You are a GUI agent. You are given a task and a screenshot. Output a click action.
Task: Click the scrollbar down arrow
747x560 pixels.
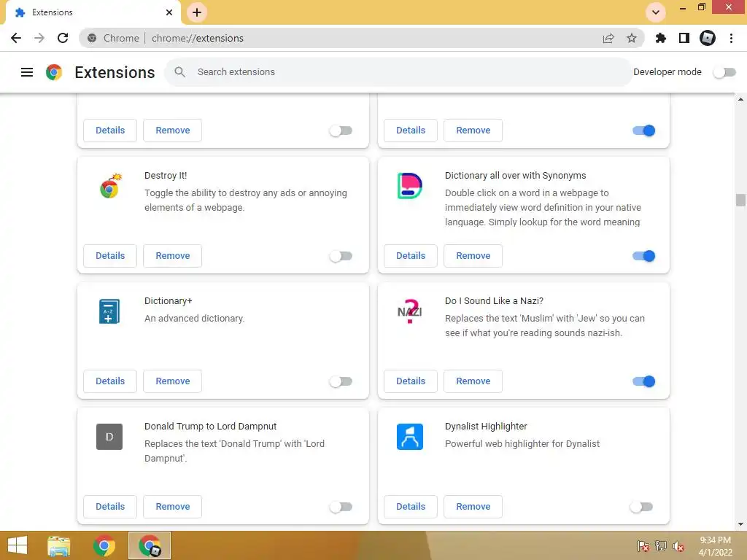click(740, 524)
